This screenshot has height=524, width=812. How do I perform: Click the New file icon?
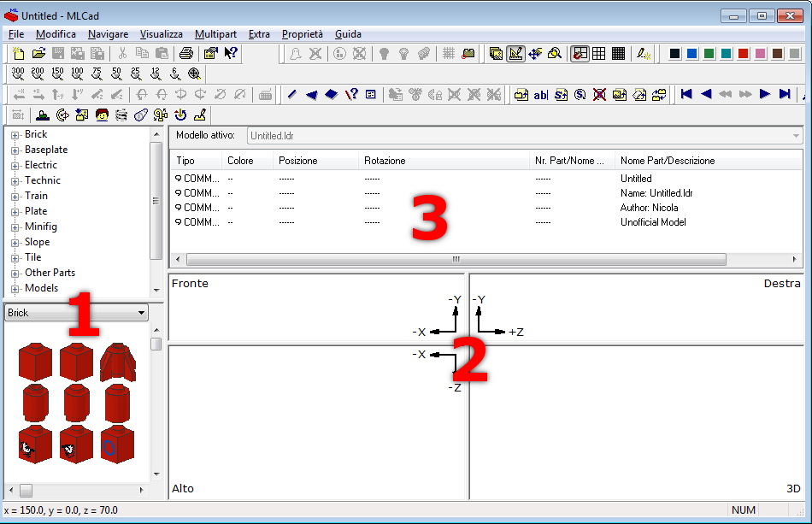tap(19, 53)
